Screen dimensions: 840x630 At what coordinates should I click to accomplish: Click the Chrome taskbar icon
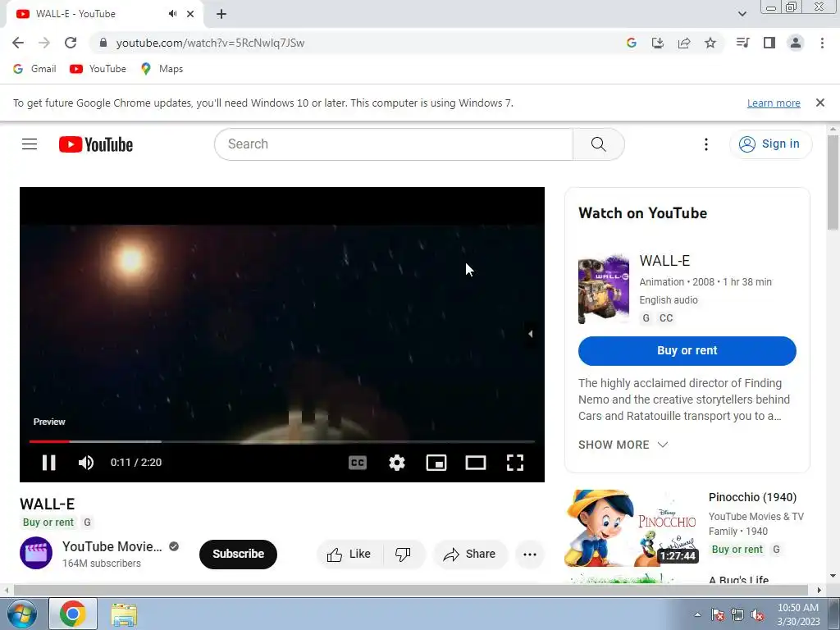click(73, 614)
